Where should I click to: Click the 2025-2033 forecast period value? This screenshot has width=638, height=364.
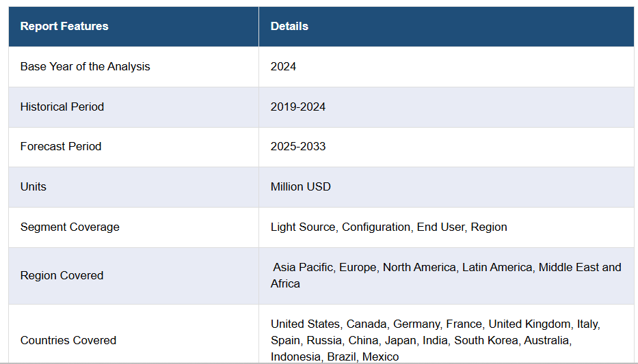click(x=298, y=147)
